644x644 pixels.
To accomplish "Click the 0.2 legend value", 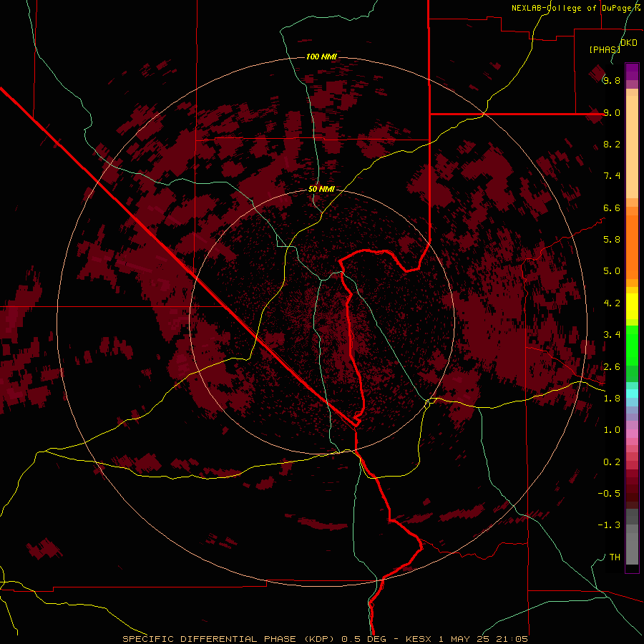I will (x=612, y=462).
